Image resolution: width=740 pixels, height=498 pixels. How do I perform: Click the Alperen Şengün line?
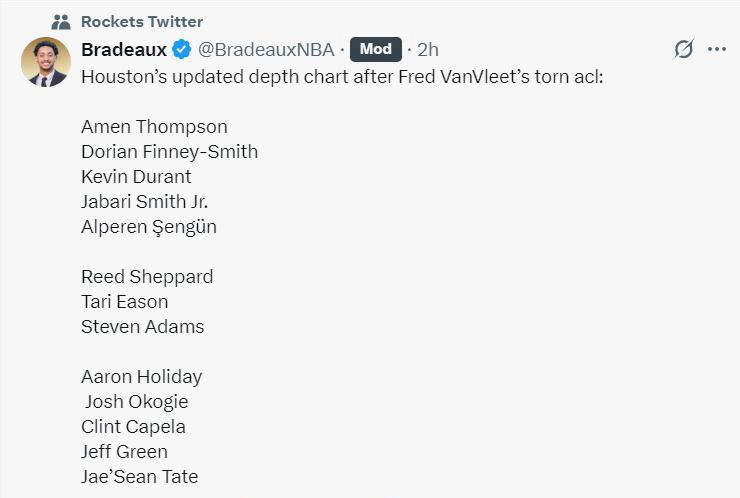click(x=148, y=227)
